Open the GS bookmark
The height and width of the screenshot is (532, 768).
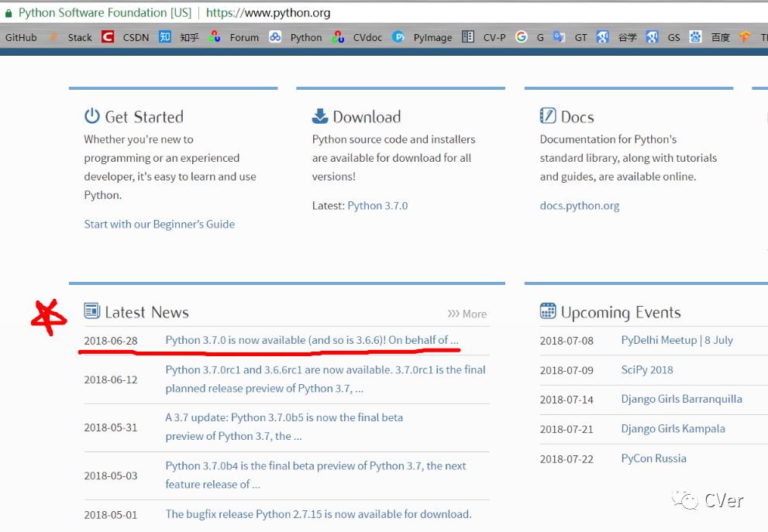pos(663,37)
